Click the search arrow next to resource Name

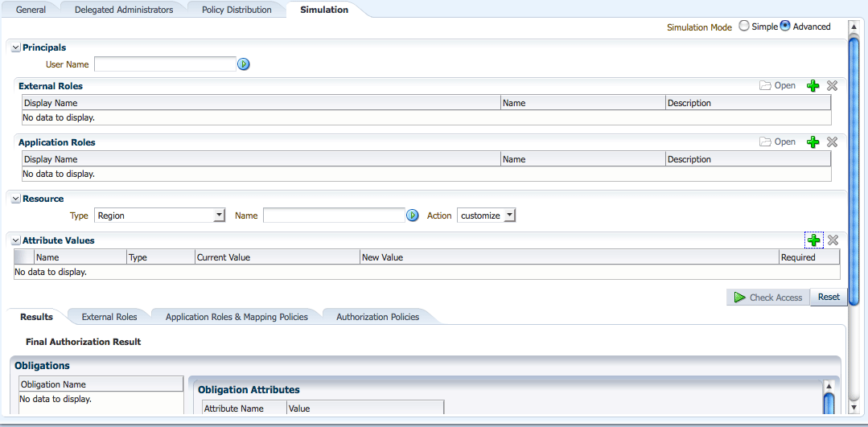tap(413, 216)
